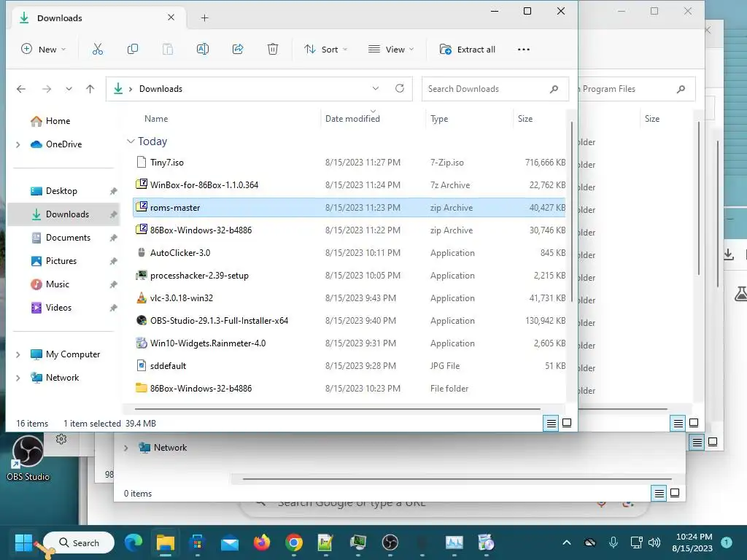Select AutoClicker-3.0 application
747x560 pixels.
pos(349,253)
